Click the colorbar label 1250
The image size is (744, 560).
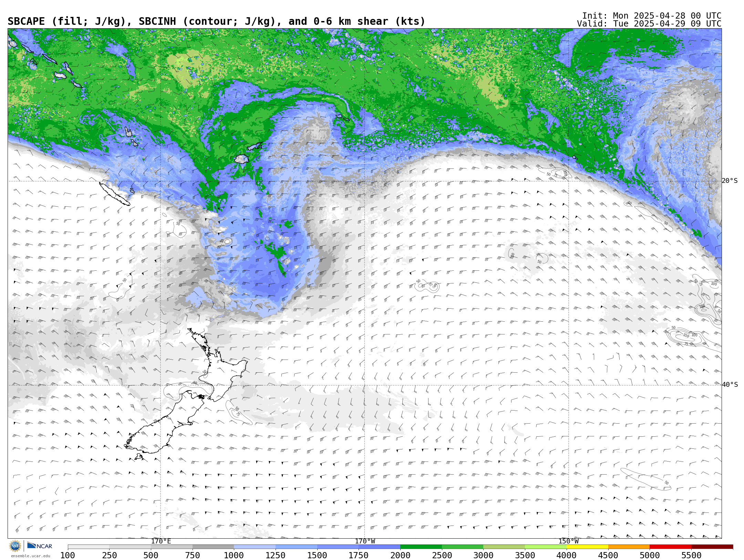(x=276, y=555)
